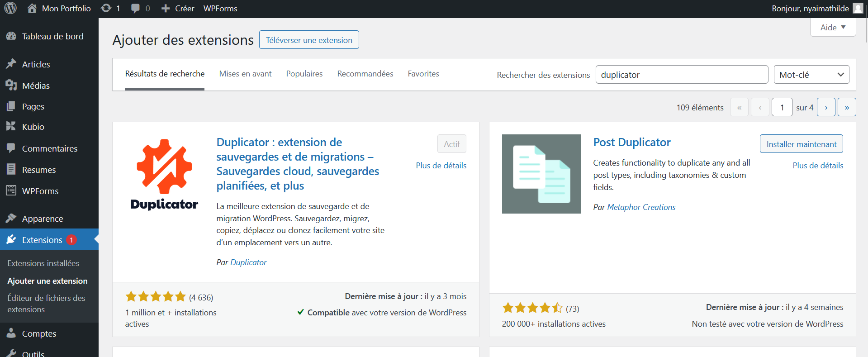This screenshot has height=357, width=868.
Task: Open the Duplicator extension title link
Action: pyautogui.click(x=298, y=164)
